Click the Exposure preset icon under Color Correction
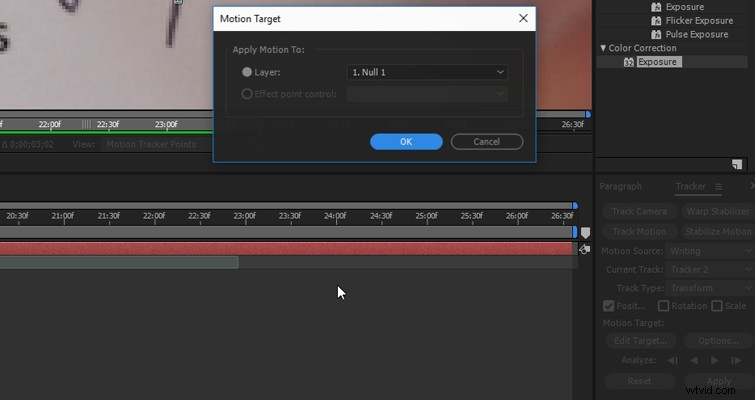Image resolution: width=755 pixels, height=400 pixels. click(x=629, y=62)
